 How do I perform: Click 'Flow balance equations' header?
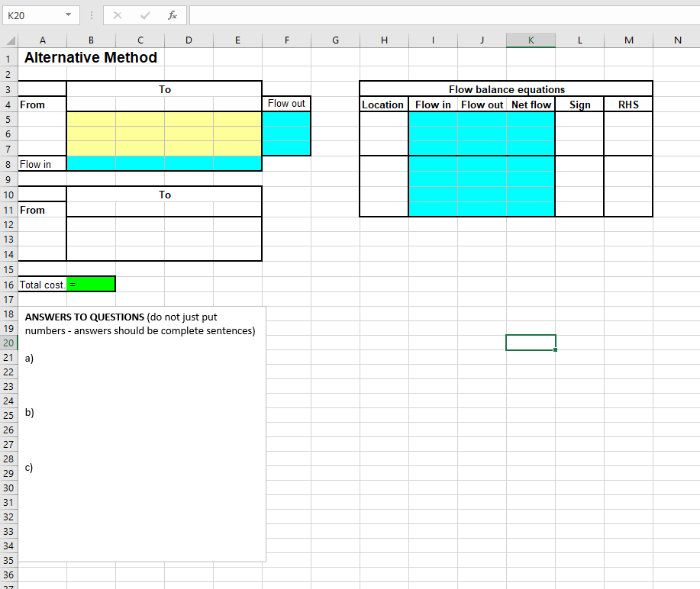(506, 89)
